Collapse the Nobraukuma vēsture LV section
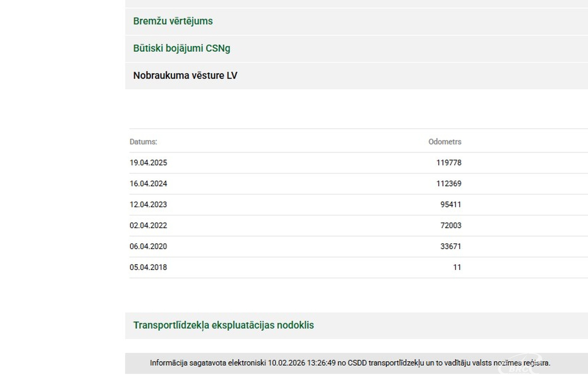 point(185,76)
